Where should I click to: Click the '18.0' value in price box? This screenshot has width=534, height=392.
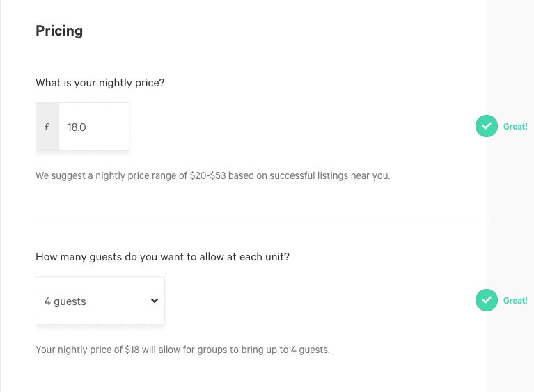pyautogui.click(x=77, y=127)
